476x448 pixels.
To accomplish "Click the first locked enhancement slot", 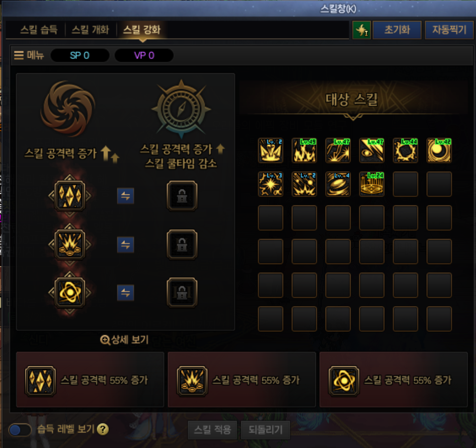I will 182,195.
